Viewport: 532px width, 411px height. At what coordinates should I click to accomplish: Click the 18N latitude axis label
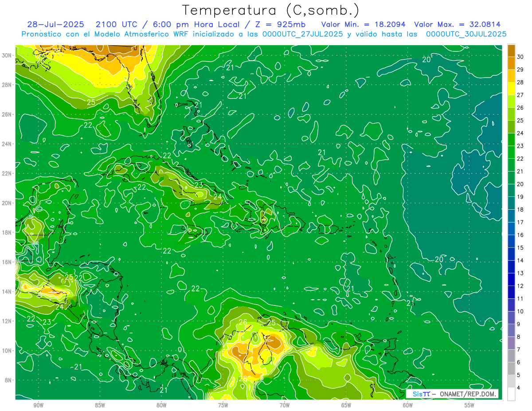(x=7, y=232)
